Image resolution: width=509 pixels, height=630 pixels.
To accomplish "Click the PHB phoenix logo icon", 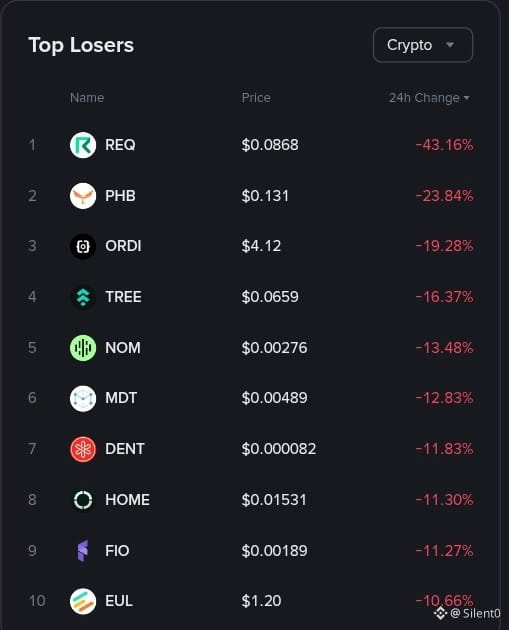I will point(83,196).
